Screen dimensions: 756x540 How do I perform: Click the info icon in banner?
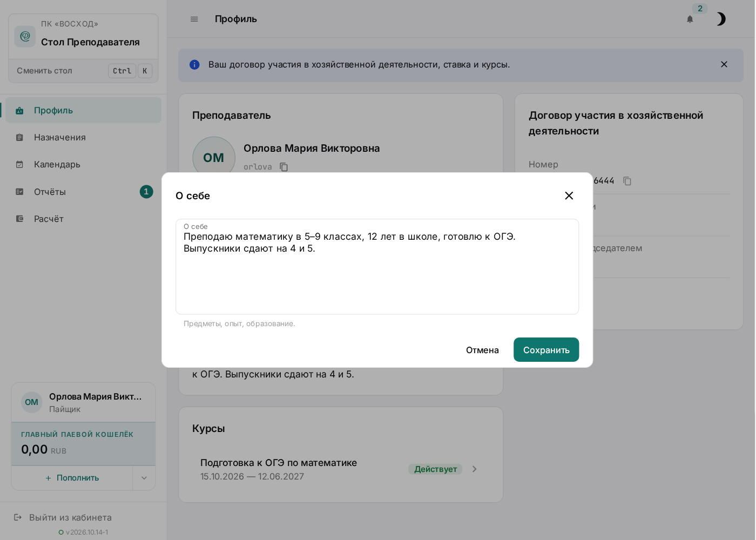click(x=194, y=65)
